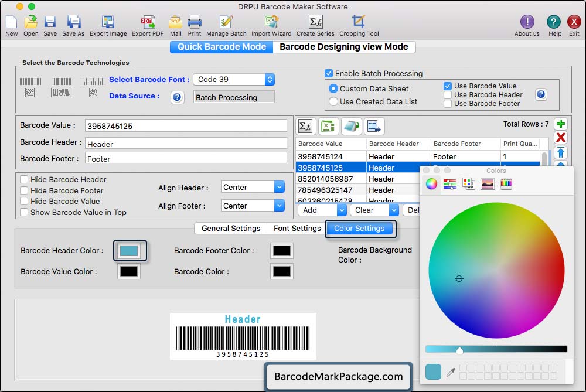This screenshot has height=392, width=586.
Task: Click the green add row plus icon
Action: tap(561, 124)
